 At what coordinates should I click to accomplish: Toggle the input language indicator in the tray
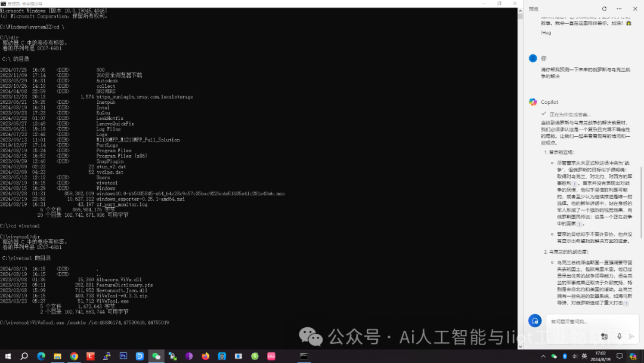tap(585, 356)
